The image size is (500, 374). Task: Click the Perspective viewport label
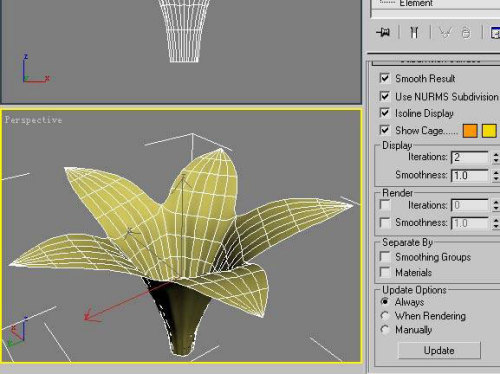[x=33, y=120]
